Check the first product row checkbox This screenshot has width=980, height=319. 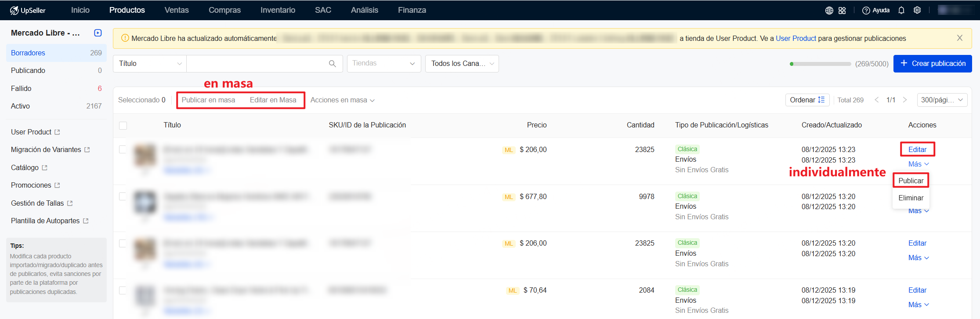tap(123, 149)
